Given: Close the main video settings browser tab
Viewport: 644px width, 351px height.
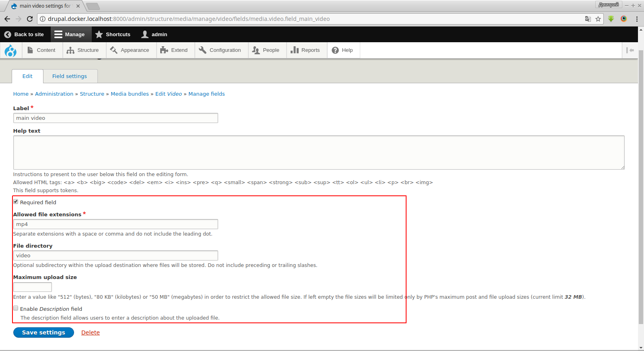Looking at the screenshot, I should [x=78, y=6].
